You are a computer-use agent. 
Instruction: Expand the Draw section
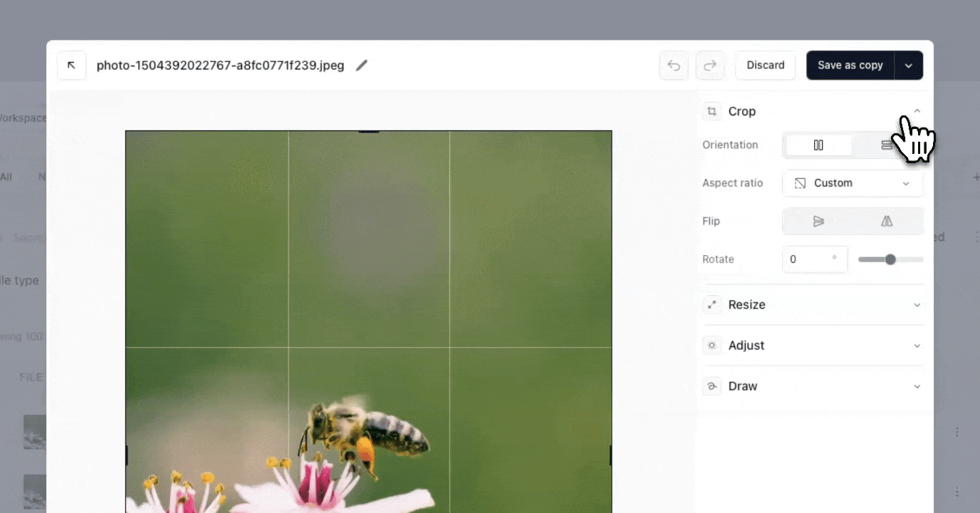(917, 385)
